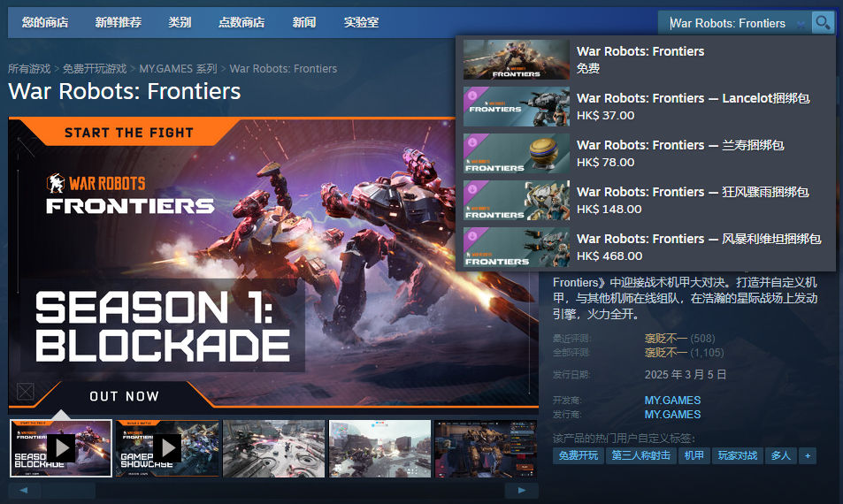Open publisher MY.GAMES link
This screenshot has height=504, width=843.
(672, 415)
